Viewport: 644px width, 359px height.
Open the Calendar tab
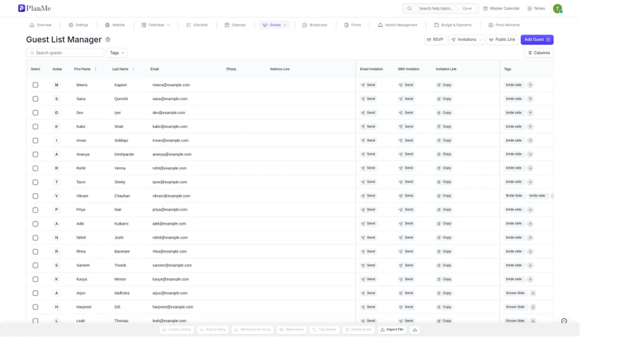tap(235, 25)
